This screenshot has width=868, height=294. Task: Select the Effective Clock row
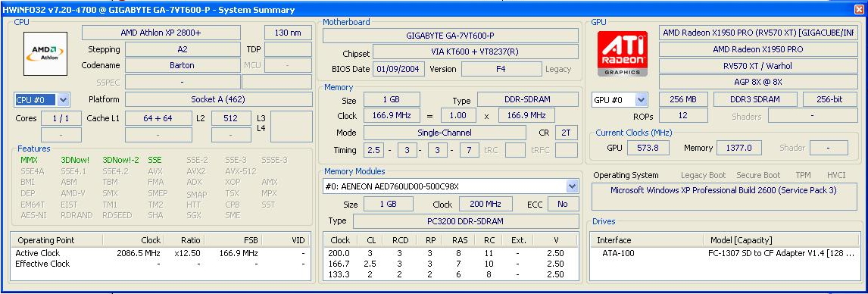(x=161, y=264)
